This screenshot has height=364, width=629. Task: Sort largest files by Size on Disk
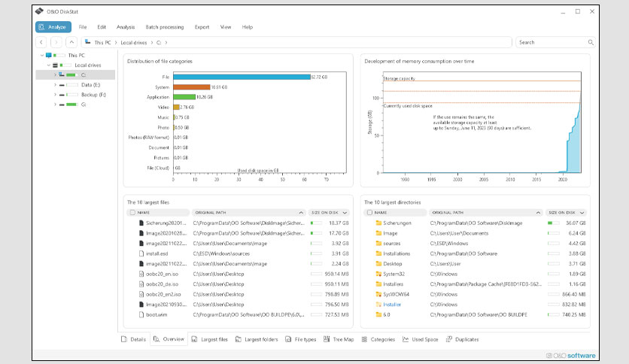pyautogui.click(x=329, y=213)
